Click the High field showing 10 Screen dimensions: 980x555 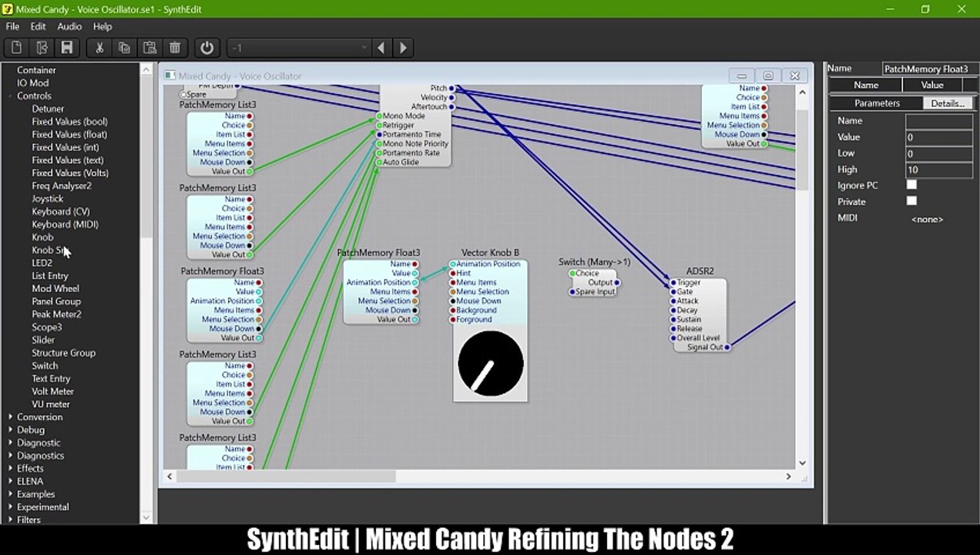pyautogui.click(x=938, y=170)
